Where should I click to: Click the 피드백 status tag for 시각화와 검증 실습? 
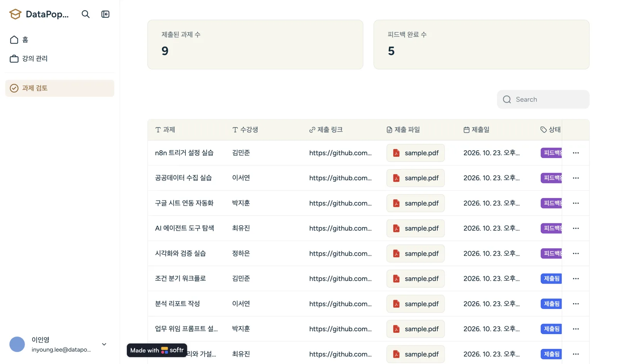[551, 253]
